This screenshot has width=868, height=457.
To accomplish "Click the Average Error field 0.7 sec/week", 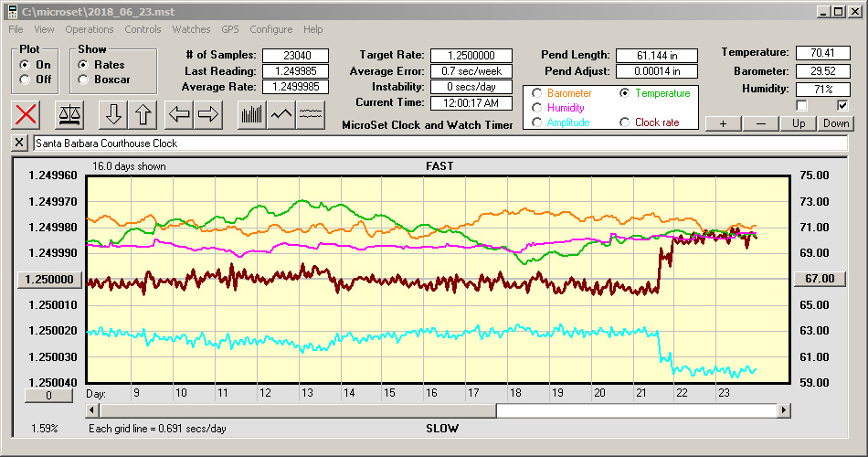I will pos(471,71).
